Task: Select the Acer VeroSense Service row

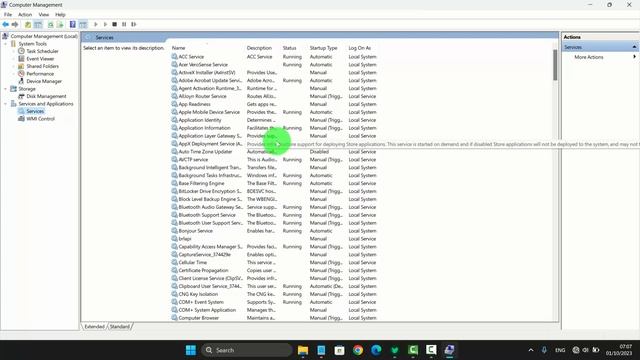Action: point(274,64)
